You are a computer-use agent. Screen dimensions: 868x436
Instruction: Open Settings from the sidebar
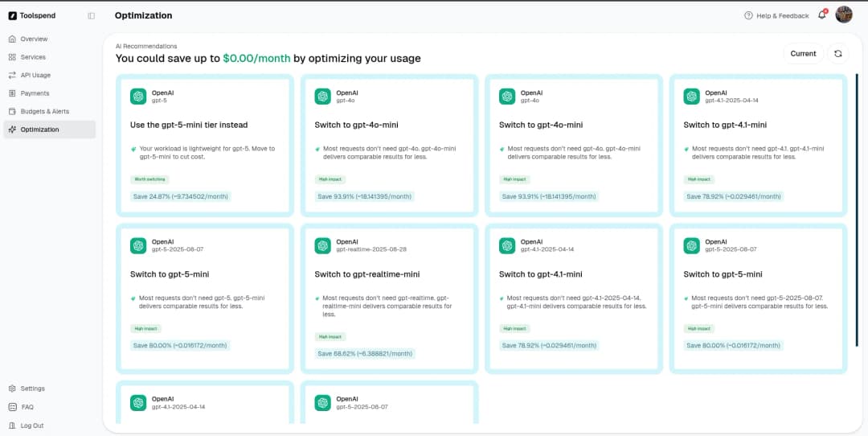coord(32,389)
